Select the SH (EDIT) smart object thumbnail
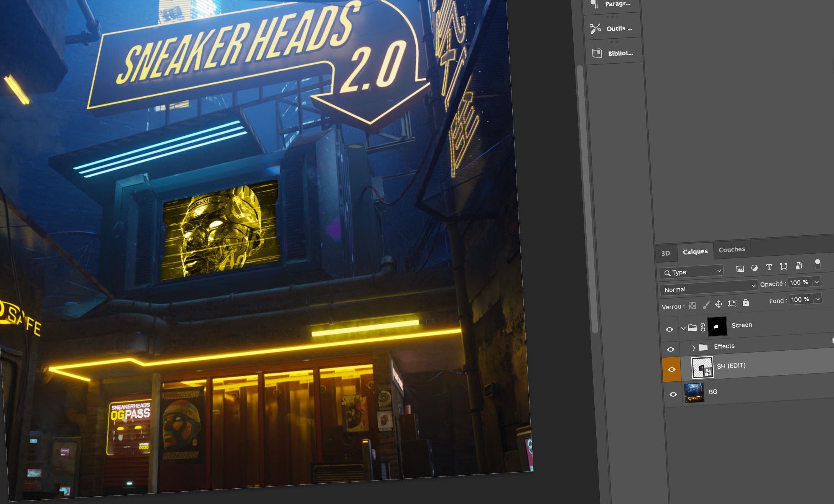This screenshot has width=834, height=504. 702,368
